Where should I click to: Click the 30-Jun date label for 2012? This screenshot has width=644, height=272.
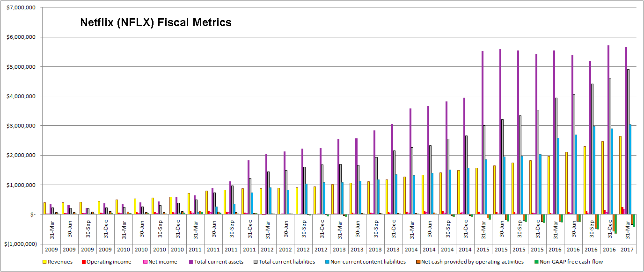point(285,230)
